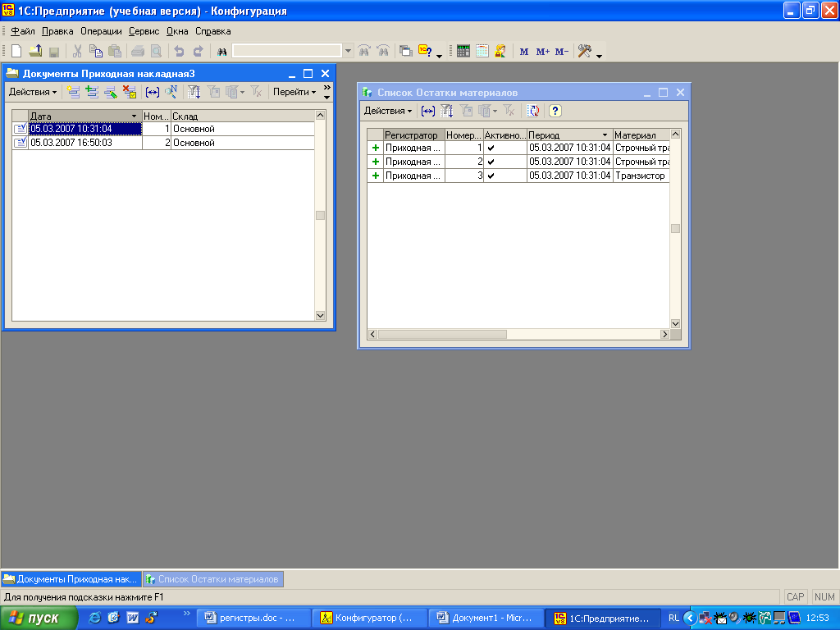Click the Материал column header
This screenshot has width=840, height=630.
tap(641, 135)
